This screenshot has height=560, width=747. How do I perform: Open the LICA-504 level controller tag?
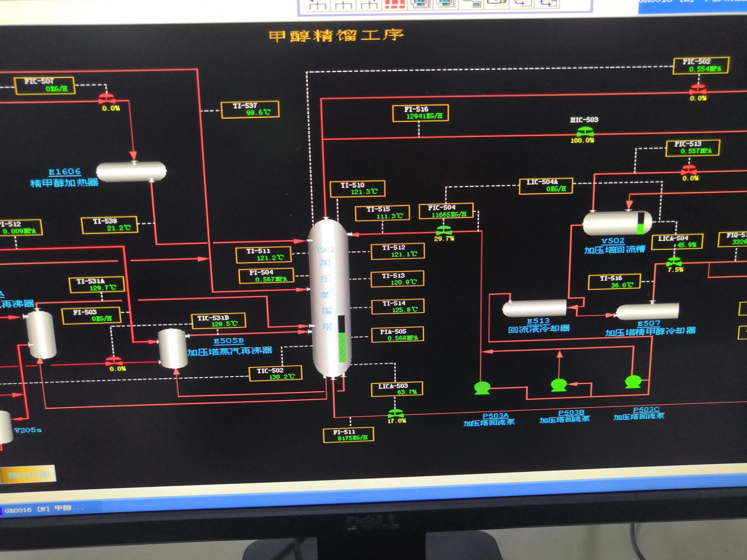tap(677, 242)
